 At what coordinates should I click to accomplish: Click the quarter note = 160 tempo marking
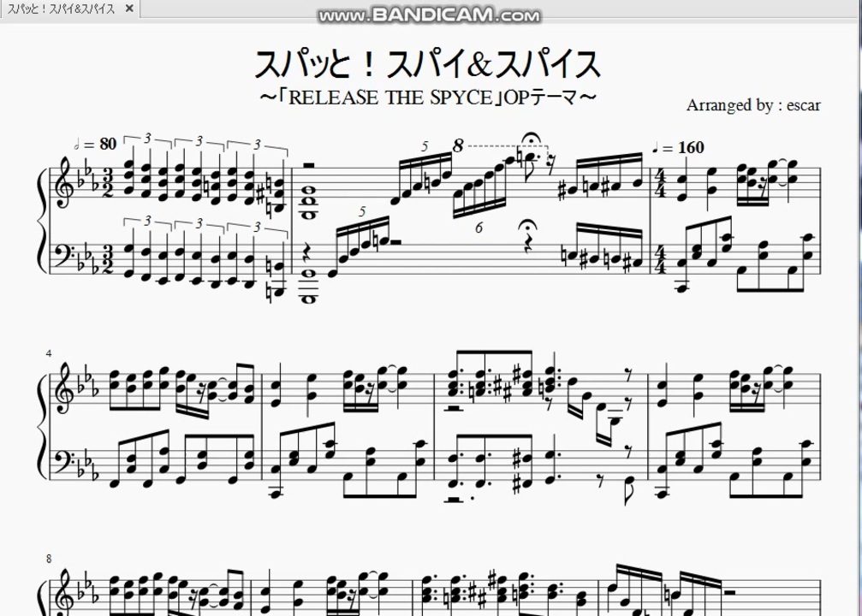(x=678, y=147)
